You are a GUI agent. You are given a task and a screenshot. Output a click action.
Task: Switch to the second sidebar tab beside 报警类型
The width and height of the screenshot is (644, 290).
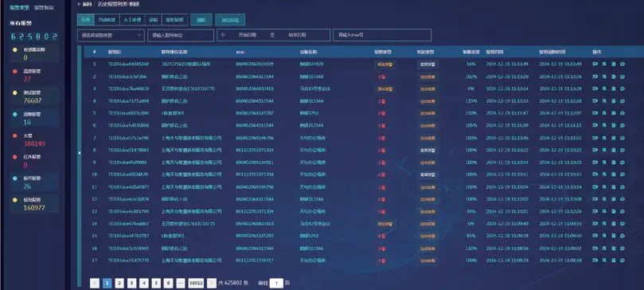click(x=44, y=8)
